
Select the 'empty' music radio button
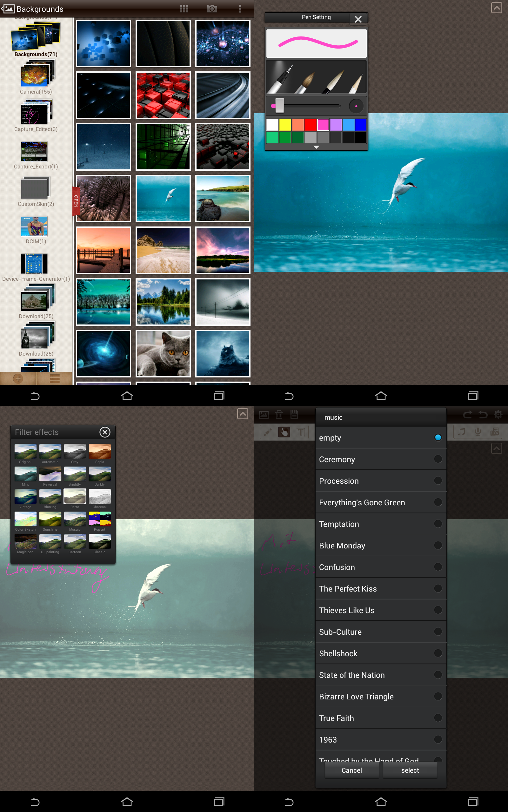pos(438,437)
